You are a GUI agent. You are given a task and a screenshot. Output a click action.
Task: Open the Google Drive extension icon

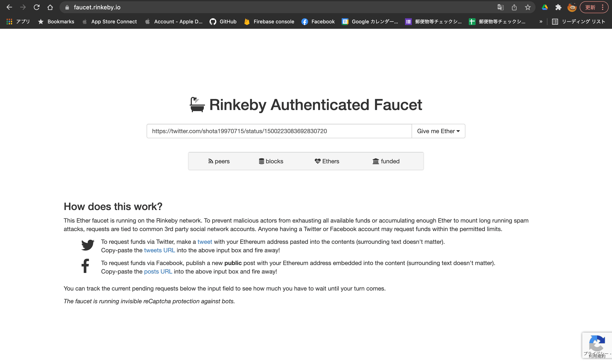[x=545, y=7]
